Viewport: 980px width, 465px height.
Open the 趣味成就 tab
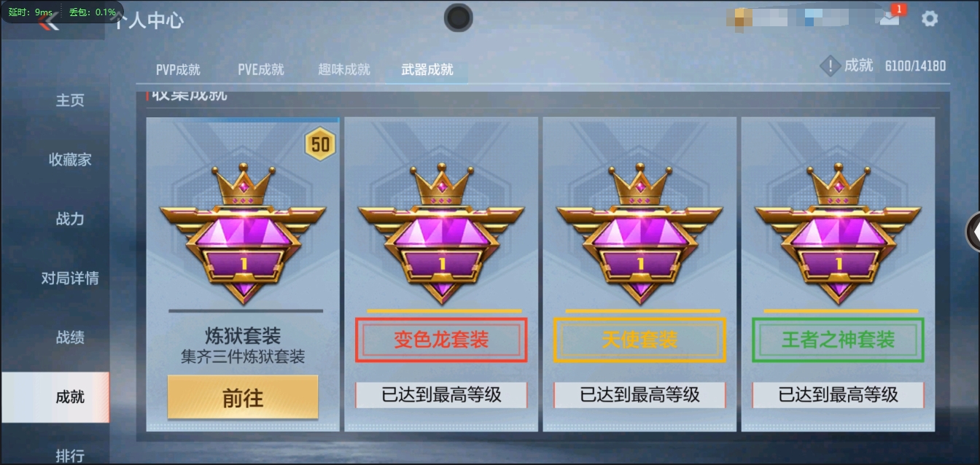point(344,70)
